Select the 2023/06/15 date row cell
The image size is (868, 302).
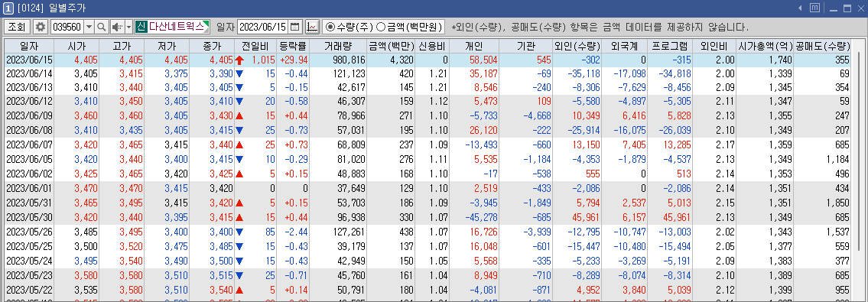coord(29,60)
